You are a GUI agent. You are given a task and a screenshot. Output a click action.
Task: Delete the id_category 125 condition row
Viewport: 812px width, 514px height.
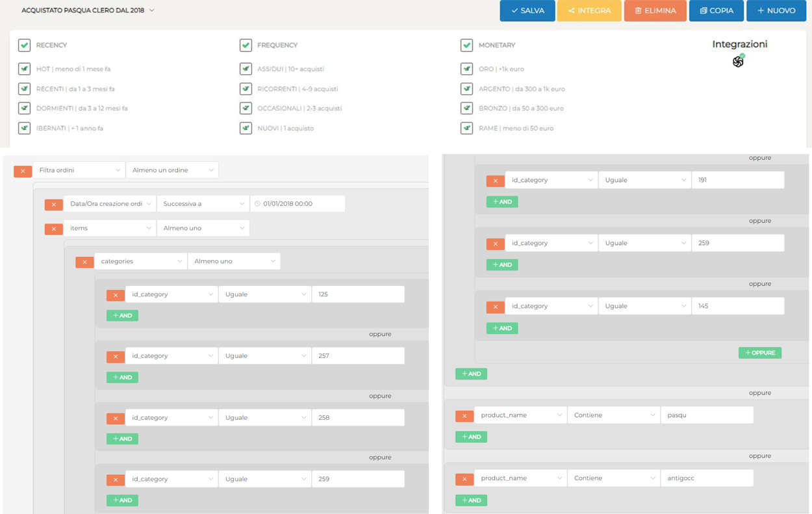[116, 295]
